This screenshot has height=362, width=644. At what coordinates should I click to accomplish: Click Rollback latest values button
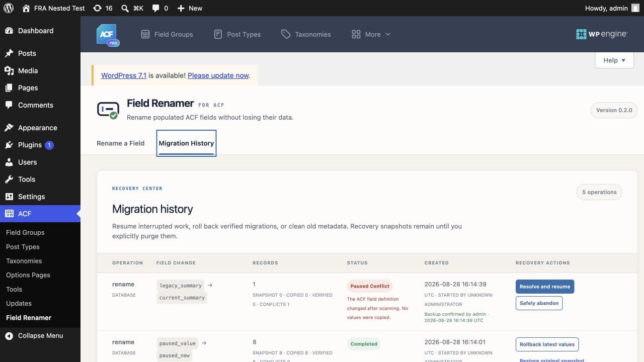547,344
